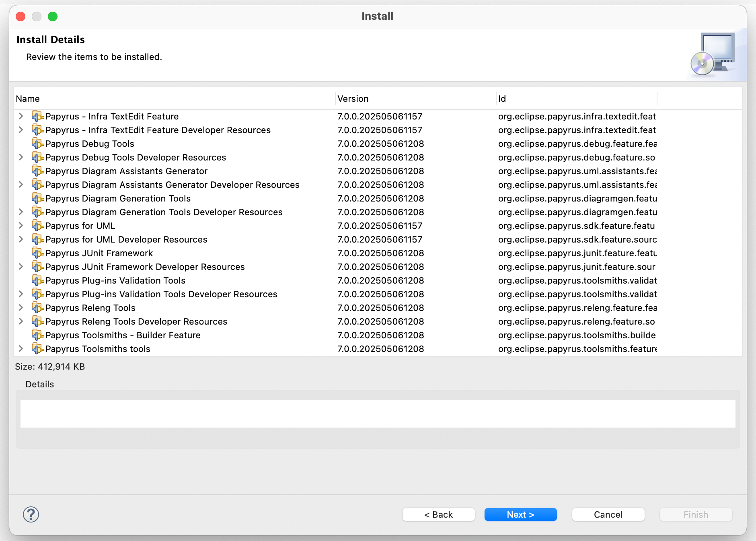The image size is (756, 541).
Task: Click the org.eclipse.papyrus.sdk.feature.featu id cell
Action: click(577, 226)
